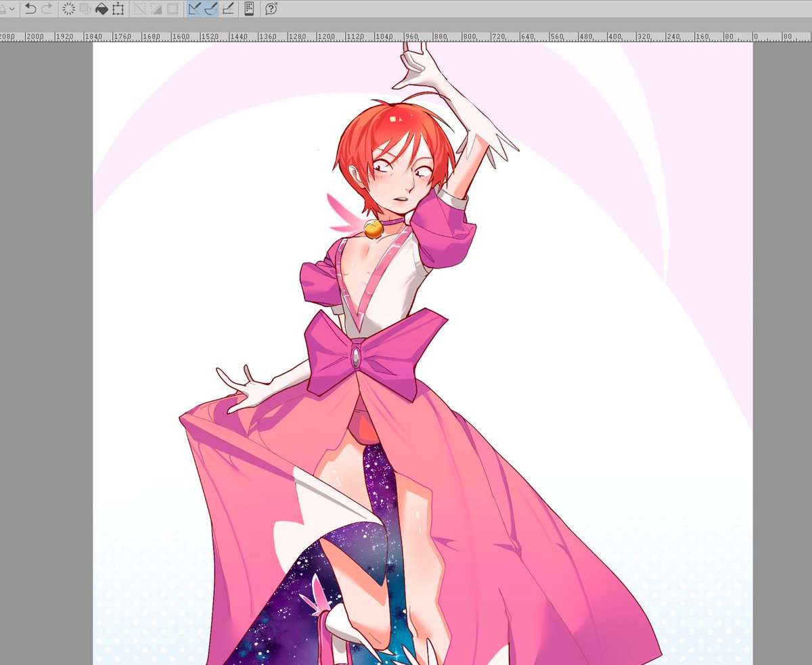Screen dimensions: 812x665
Task: Undo the last action
Action: click(x=30, y=9)
